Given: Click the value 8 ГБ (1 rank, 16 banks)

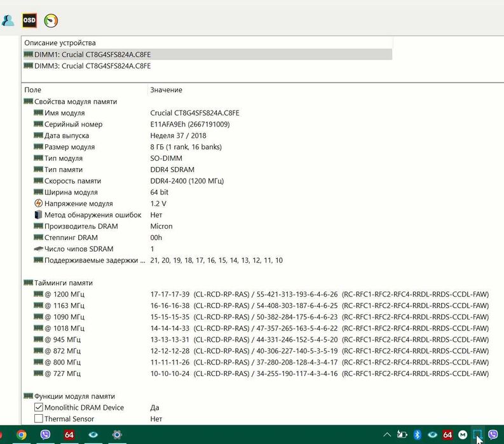Looking at the screenshot, I should pyautogui.click(x=186, y=147).
